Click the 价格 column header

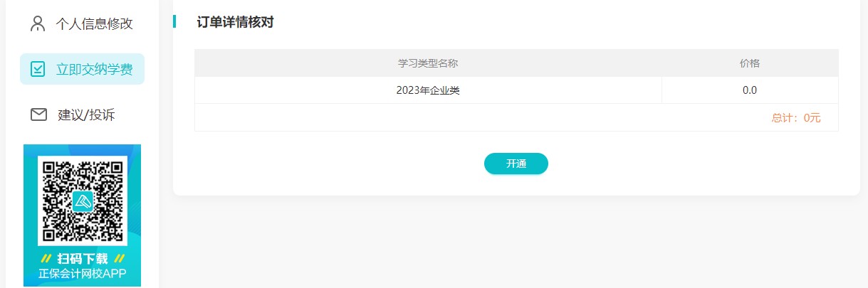pyautogui.click(x=749, y=63)
